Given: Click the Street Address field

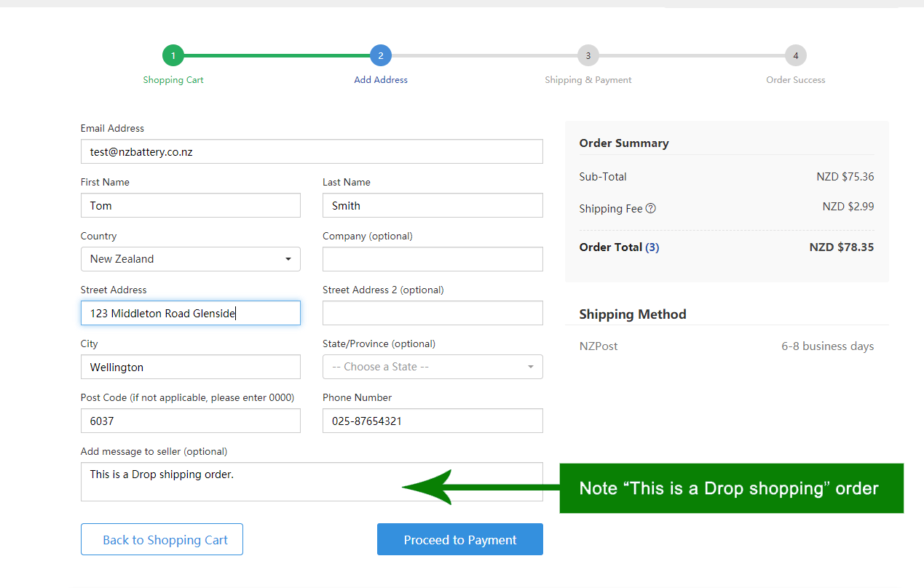Looking at the screenshot, I should pyautogui.click(x=190, y=313).
